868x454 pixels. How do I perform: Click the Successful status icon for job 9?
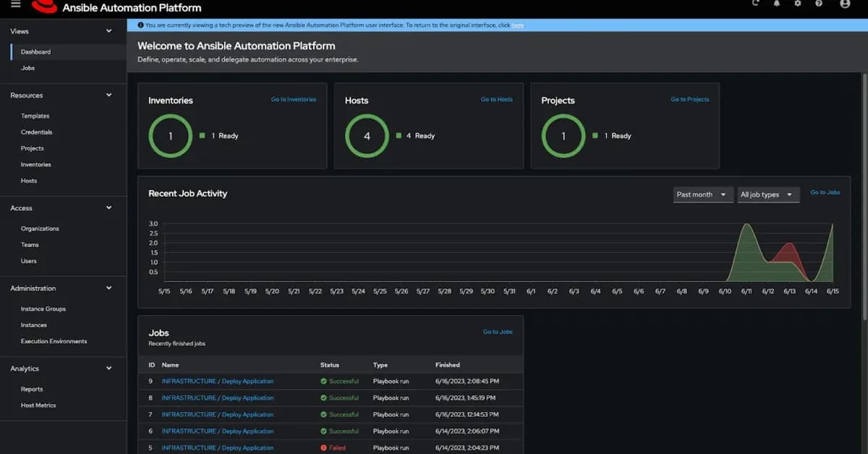pyautogui.click(x=324, y=381)
